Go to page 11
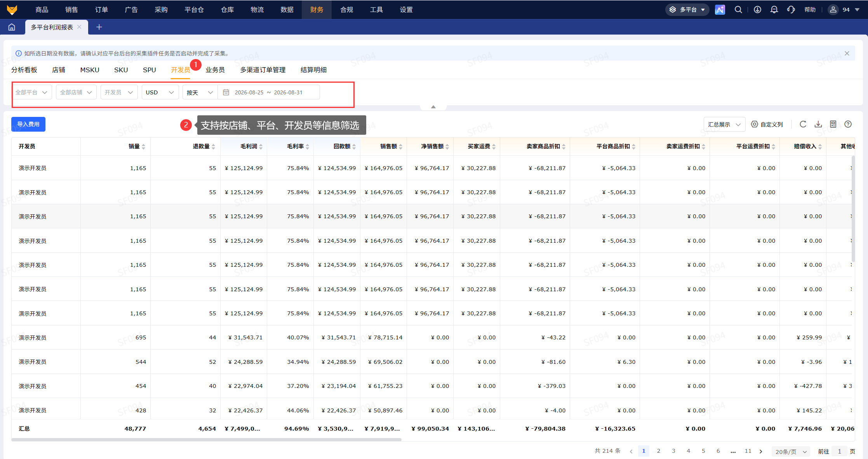The height and width of the screenshot is (459, 868). (x=748, y=451)
